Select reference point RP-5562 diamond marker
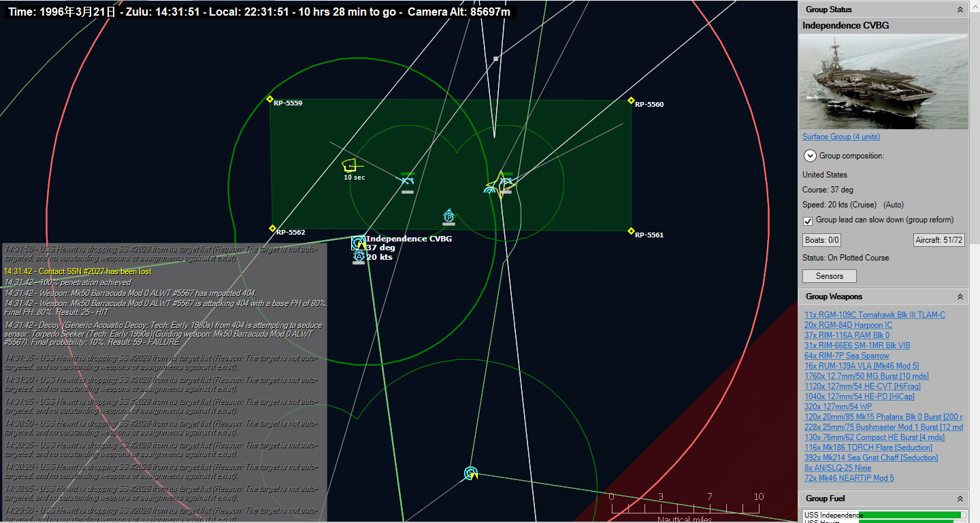 272,229
